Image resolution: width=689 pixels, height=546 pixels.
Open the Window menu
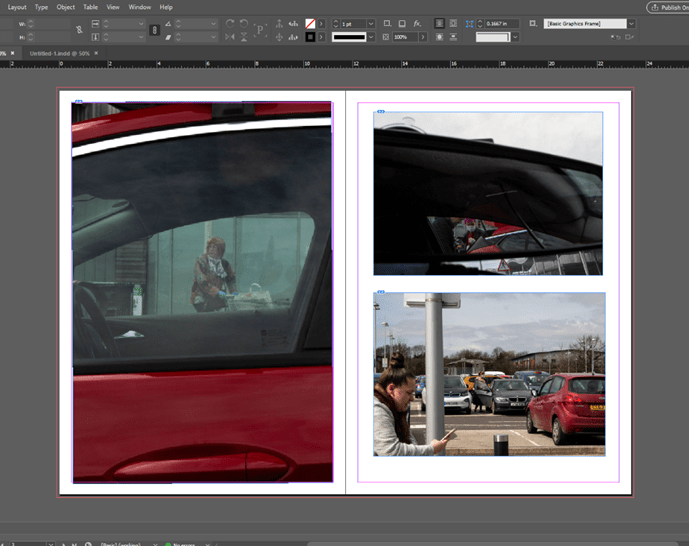140,7
